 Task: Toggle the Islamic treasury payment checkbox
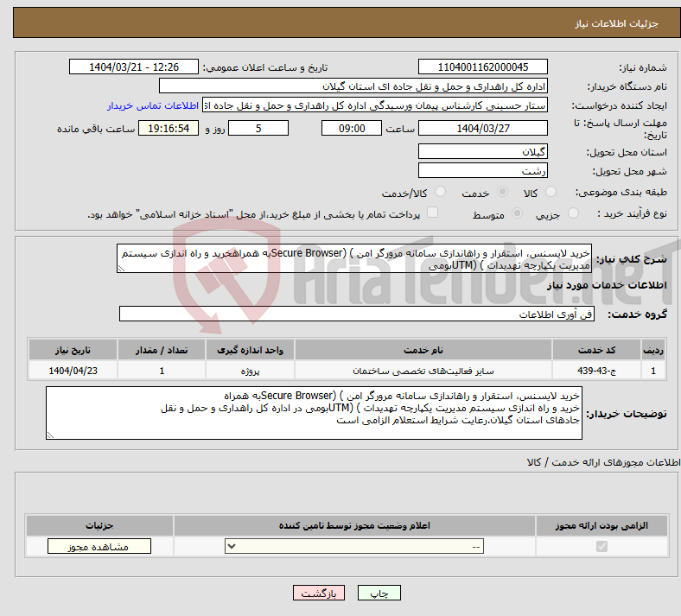pyautogui.click(x=433, y=213)
